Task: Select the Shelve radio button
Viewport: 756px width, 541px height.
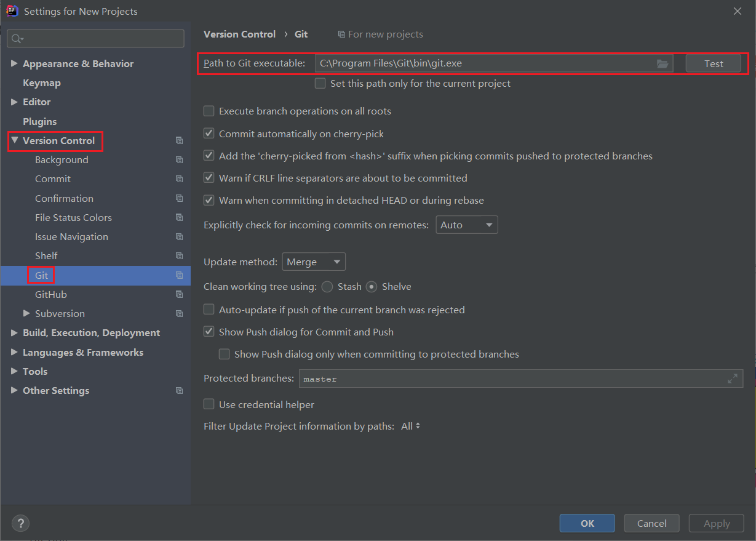Action: coord(372,286)
